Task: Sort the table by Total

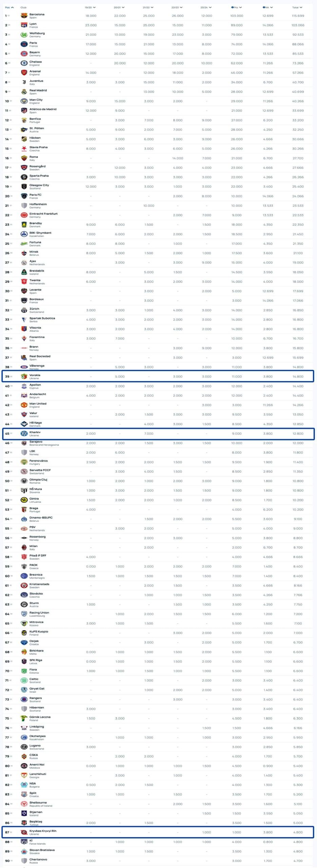Action: 297,7
